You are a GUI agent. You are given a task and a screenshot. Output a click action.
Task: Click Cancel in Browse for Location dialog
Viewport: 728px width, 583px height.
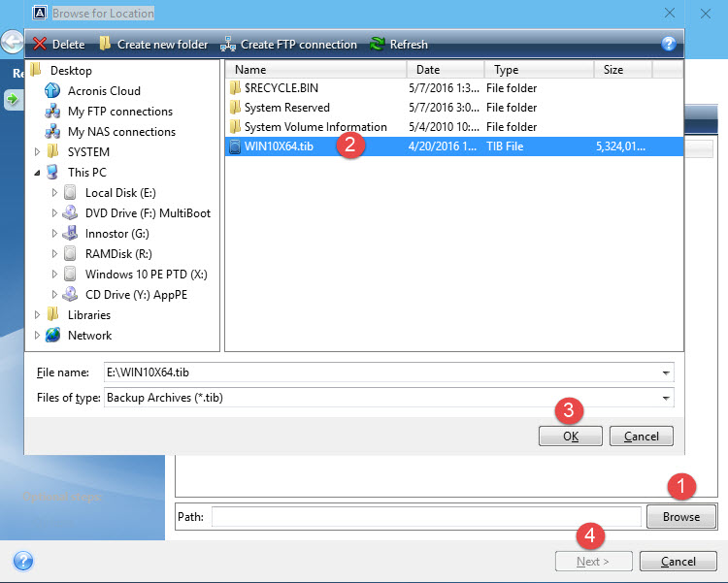642,436
